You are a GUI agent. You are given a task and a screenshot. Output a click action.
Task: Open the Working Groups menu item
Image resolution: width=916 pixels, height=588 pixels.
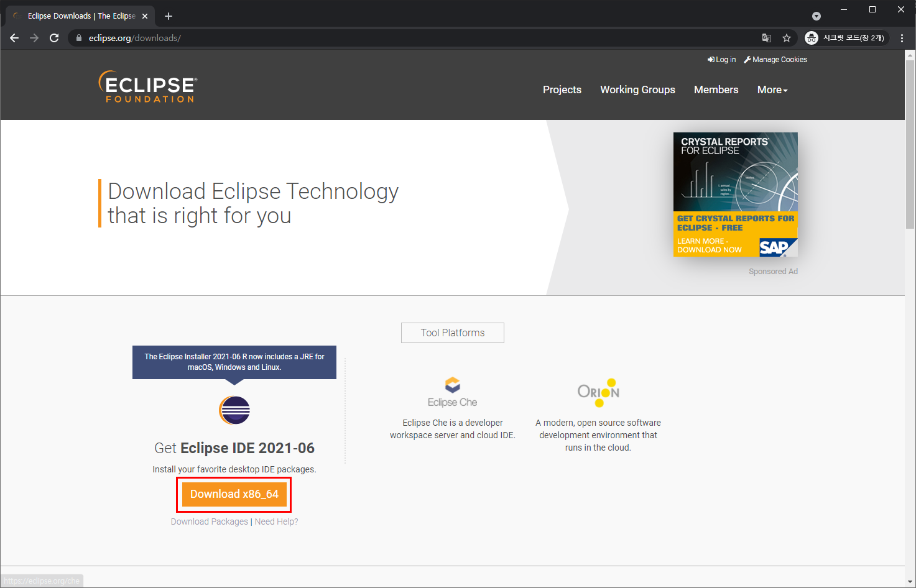(637, 90)
